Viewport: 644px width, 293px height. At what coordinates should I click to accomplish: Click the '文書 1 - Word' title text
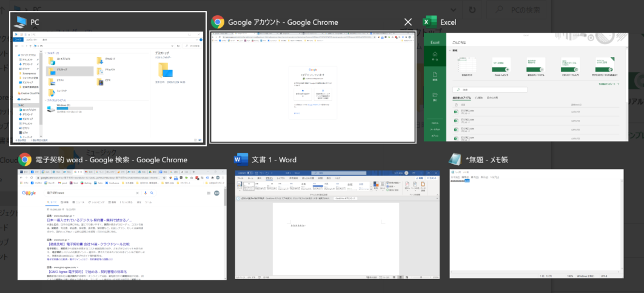[x=274, y=160]
